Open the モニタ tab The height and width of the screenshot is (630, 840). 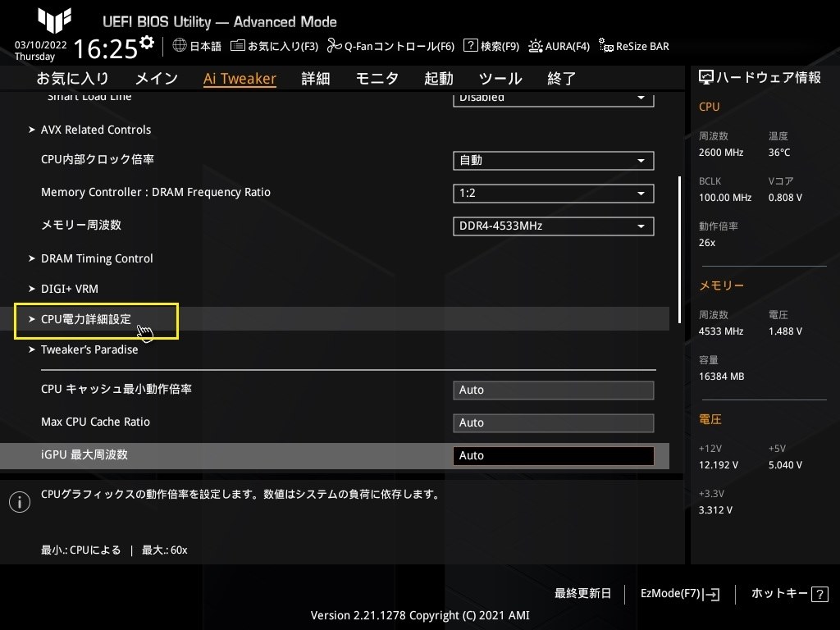pos(377,79)
